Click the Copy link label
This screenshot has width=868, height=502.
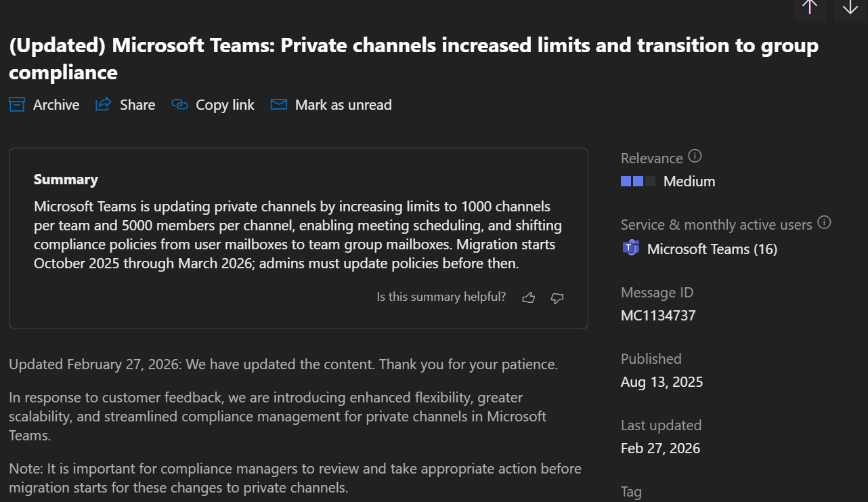[x=225, y=105]
